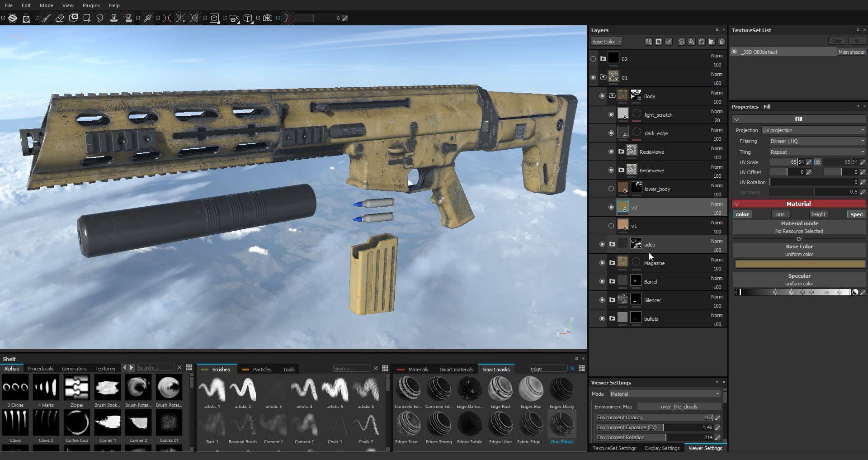Toggle grid view icon in Smart masks shelf
The height and width of the screenshot is (460, 868).
tap(582, 368)
